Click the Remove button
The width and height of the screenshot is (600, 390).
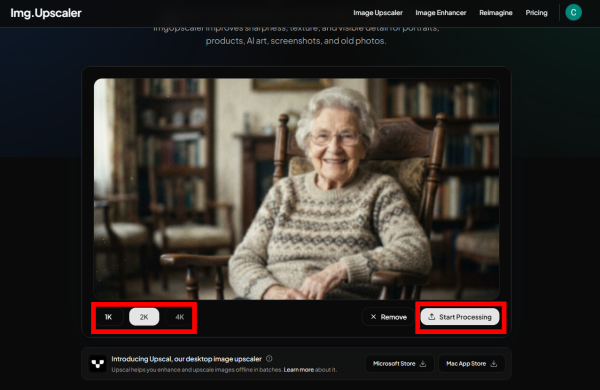point(388,317)
